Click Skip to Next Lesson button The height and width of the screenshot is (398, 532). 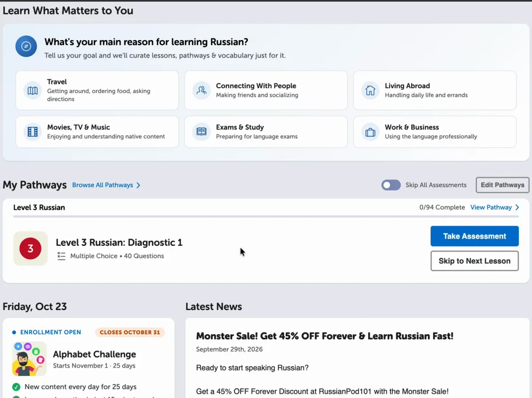pos(475,261)
